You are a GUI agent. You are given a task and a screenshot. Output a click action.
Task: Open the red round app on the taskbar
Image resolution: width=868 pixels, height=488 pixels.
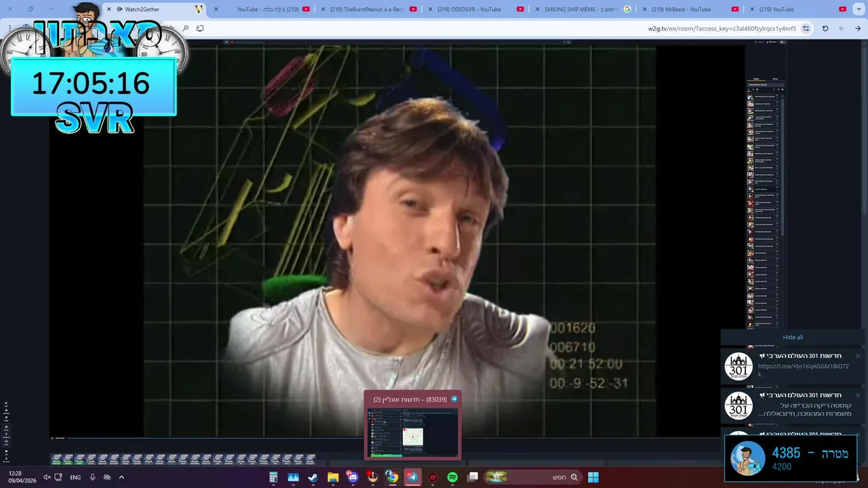[x=433, y=477]
